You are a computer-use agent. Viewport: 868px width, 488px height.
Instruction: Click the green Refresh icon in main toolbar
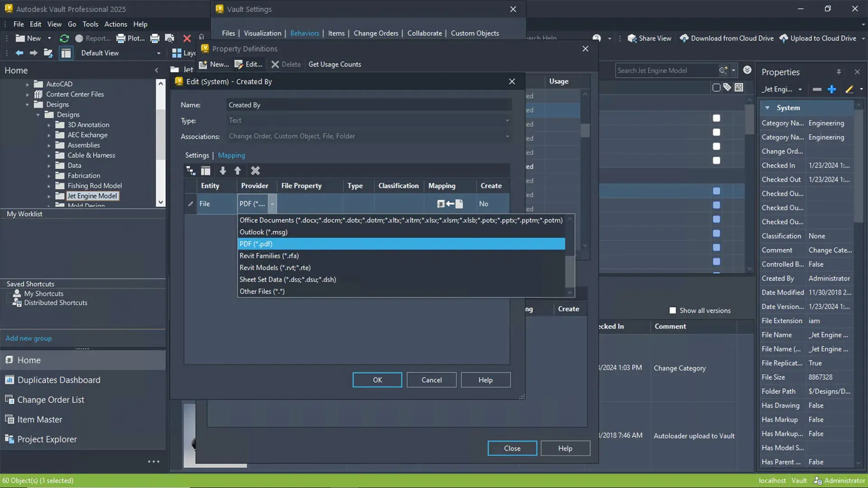pos(64,38)
